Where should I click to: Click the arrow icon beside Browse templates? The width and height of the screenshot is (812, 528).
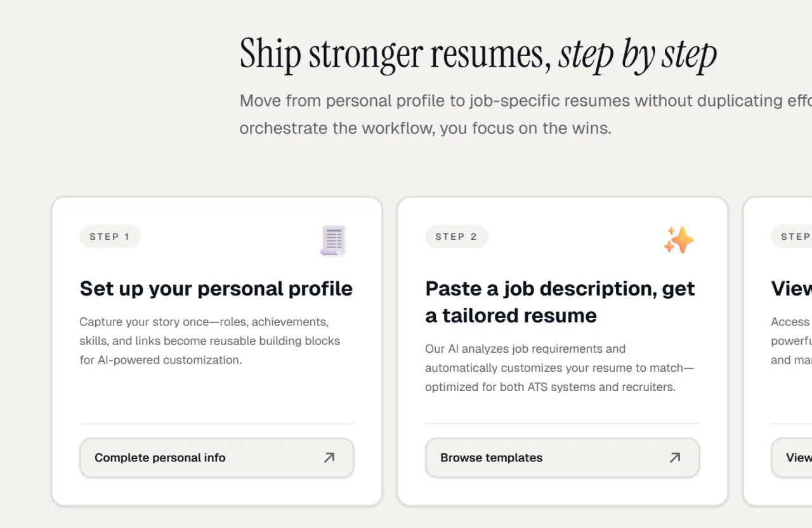pos(675,458)
